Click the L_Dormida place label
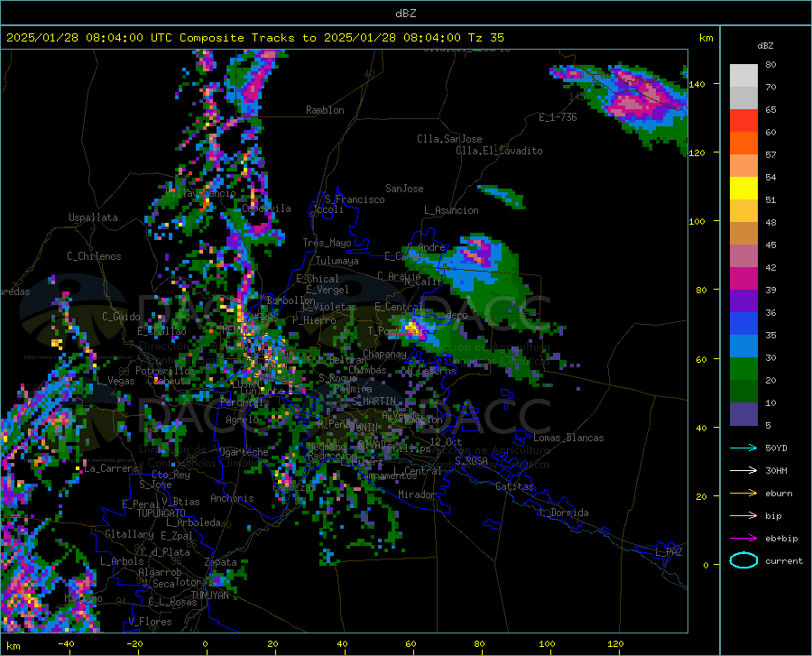The image size is (812, 656). click(563, 513)
